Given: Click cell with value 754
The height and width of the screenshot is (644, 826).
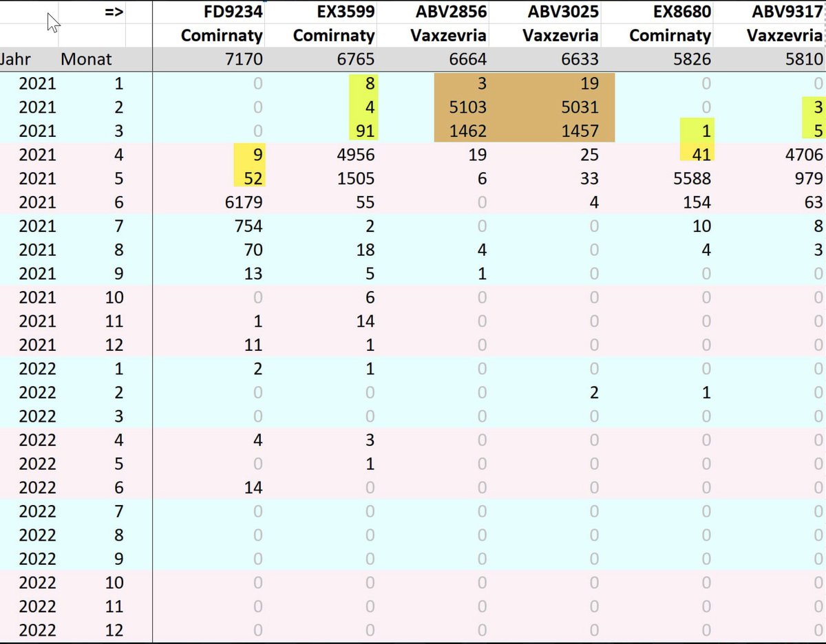Looking at the screenshot, I should click(248, 226).
